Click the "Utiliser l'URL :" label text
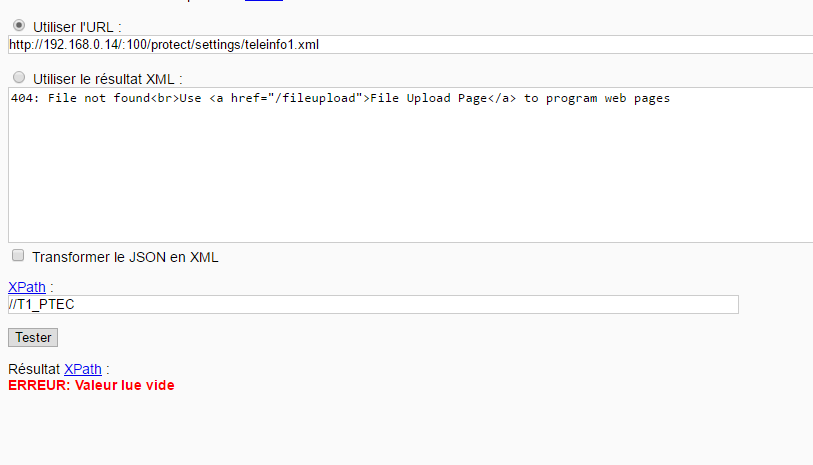This screenshot has height=465, width=813. pos(77,27)
